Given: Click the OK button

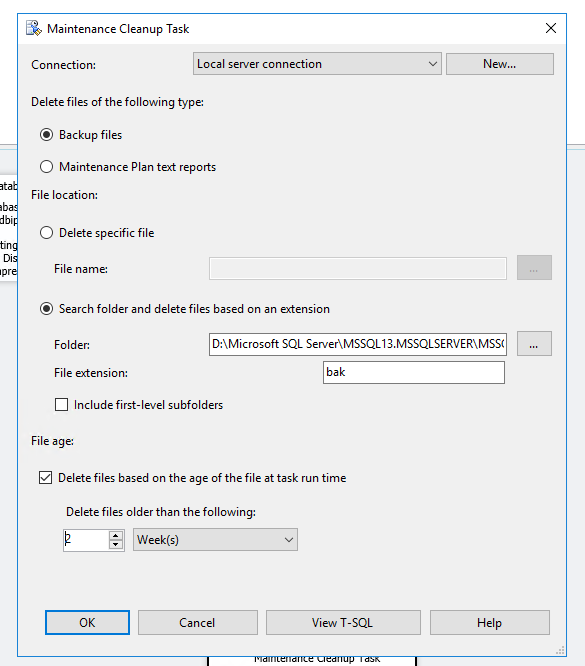Looking at the screenshot, I should (x=87, y=623).
